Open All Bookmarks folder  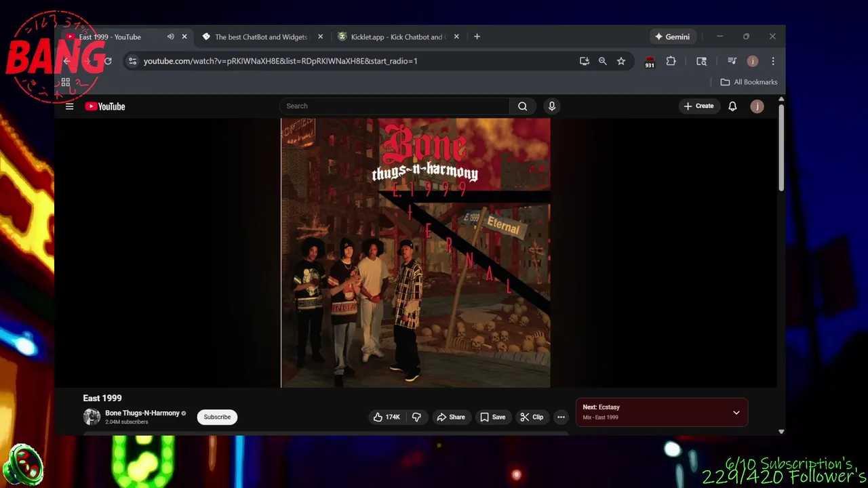[x=749, y=82]
